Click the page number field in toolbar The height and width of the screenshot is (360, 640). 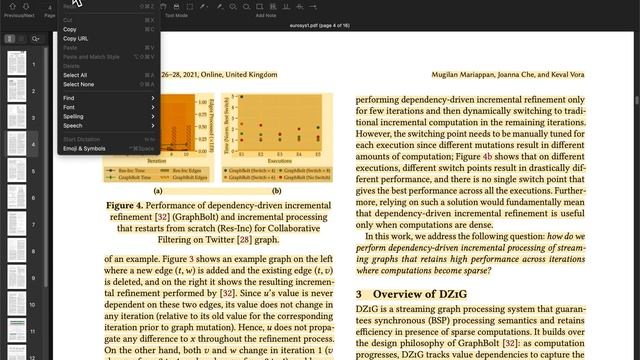50,7
